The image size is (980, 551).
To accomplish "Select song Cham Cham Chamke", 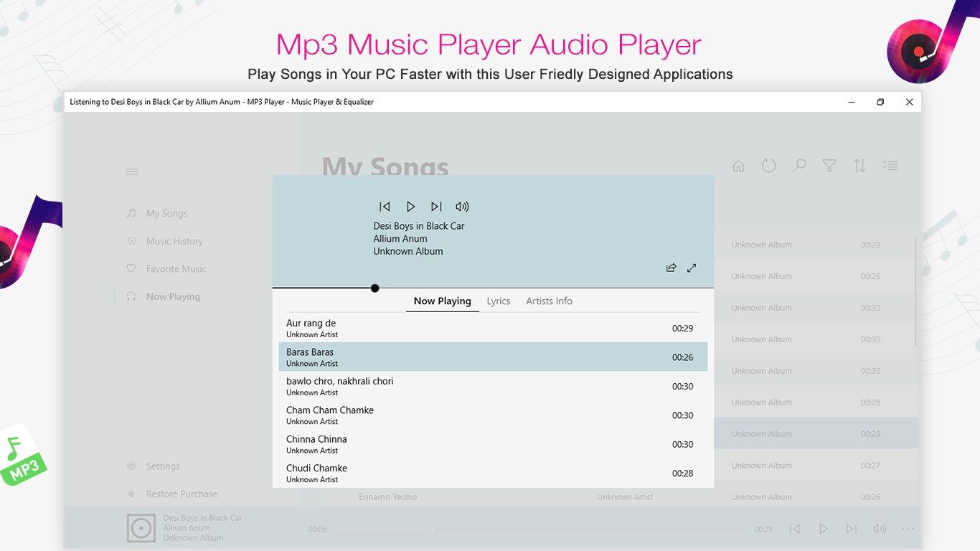I will tap(493, 415).
